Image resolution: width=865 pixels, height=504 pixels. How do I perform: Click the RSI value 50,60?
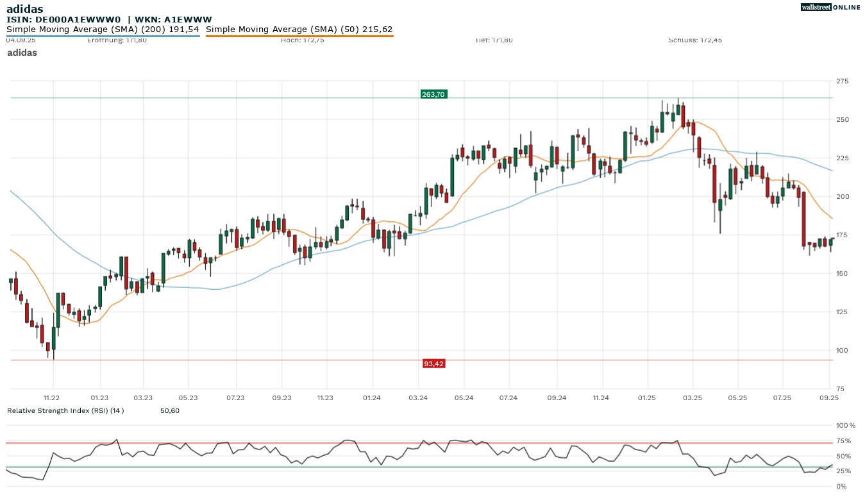coord(170,410)
